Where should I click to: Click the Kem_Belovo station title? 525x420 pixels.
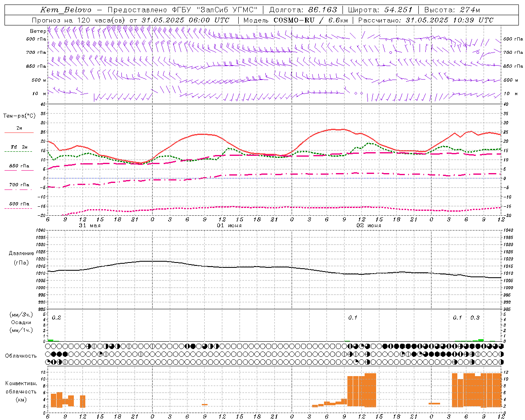click(66, 10)
